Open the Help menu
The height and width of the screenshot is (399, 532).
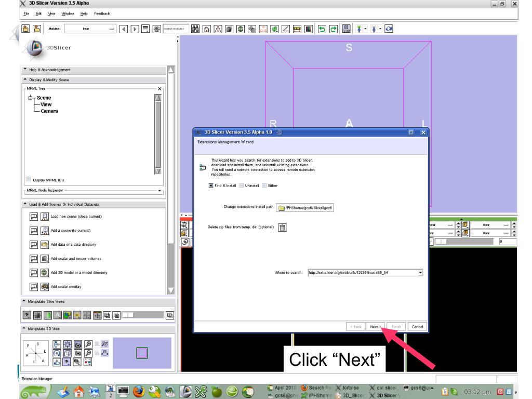click(x=84, y=14)
